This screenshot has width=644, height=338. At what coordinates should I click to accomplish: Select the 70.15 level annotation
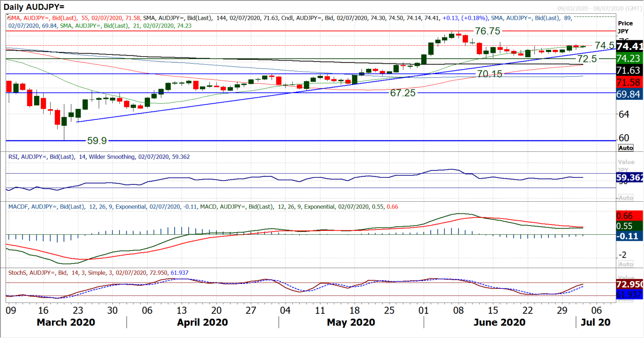click(x=489, y=74)
